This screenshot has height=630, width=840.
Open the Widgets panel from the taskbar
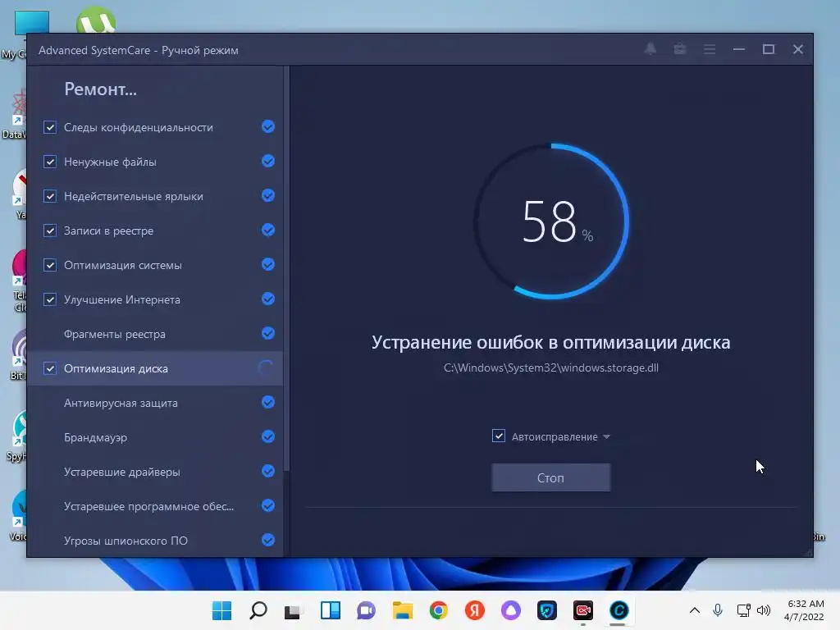(x=330, y=610)
